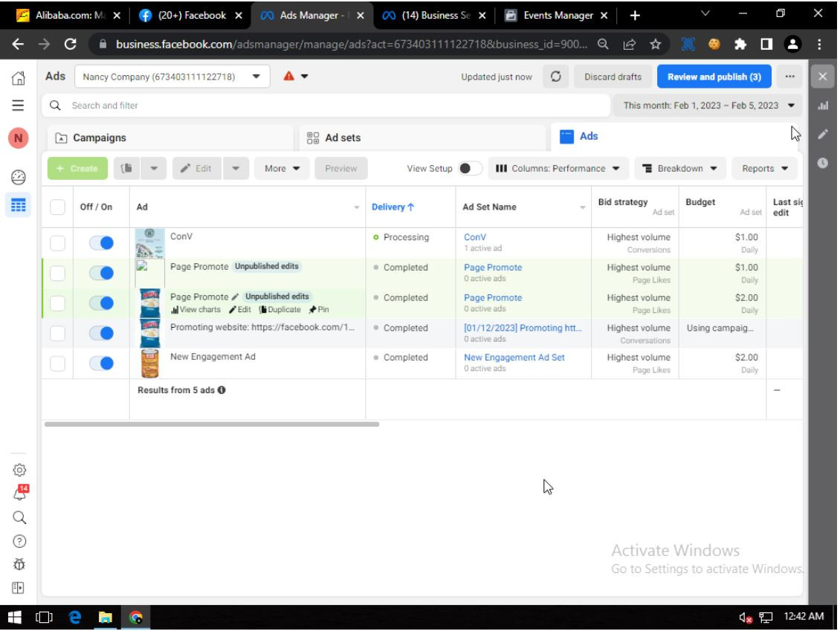Open the Breakdown dropdown
Image resolution: width=840 pixels, height=634 pixels.
[x=682, y=169]
